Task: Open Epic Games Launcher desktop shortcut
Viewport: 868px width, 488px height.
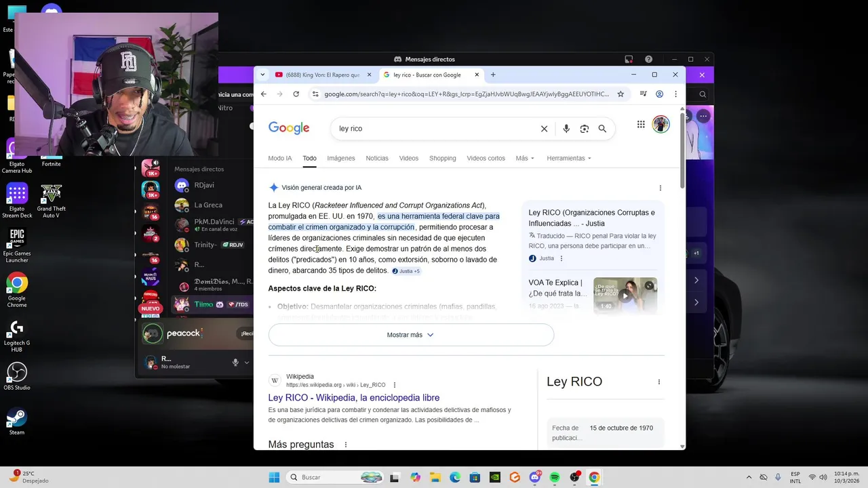Action: 17,245
